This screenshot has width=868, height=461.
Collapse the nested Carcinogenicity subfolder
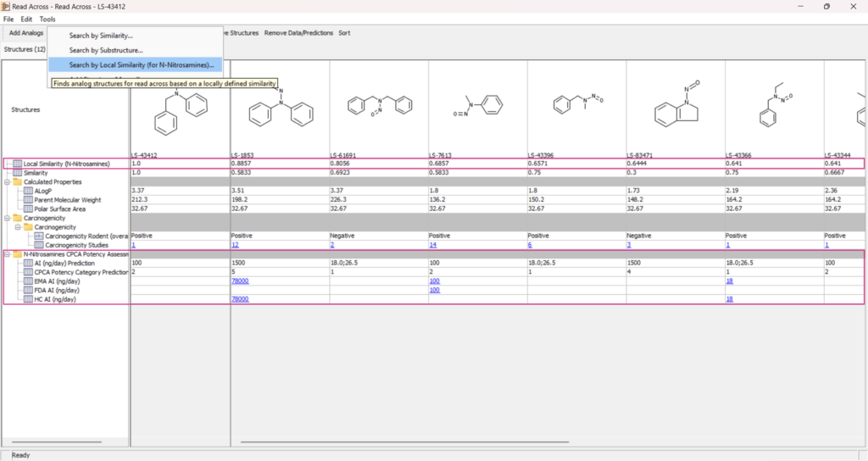click(17, 227)
